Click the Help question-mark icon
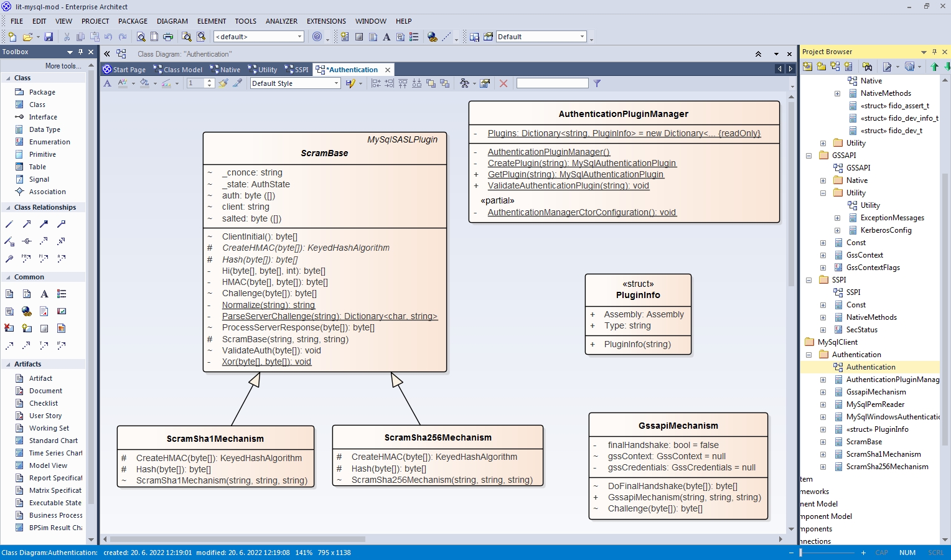This screenshot has height=560, width=951. [x=317, y=37]
